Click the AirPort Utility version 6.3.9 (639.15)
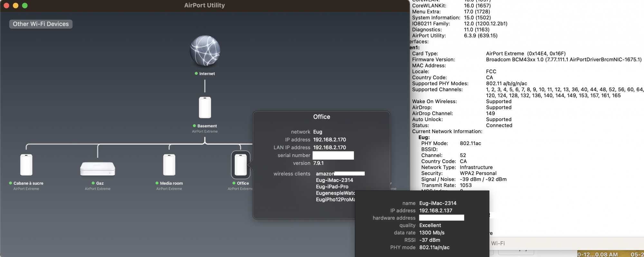 (x=481, y=36)
